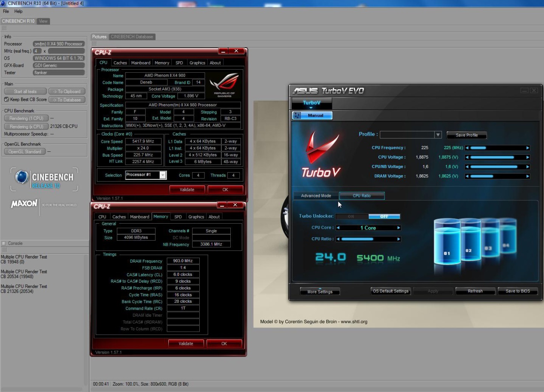Viewport: 544px width, 392px height.
Task: Click the Tester name field
Action: [59, 73]
